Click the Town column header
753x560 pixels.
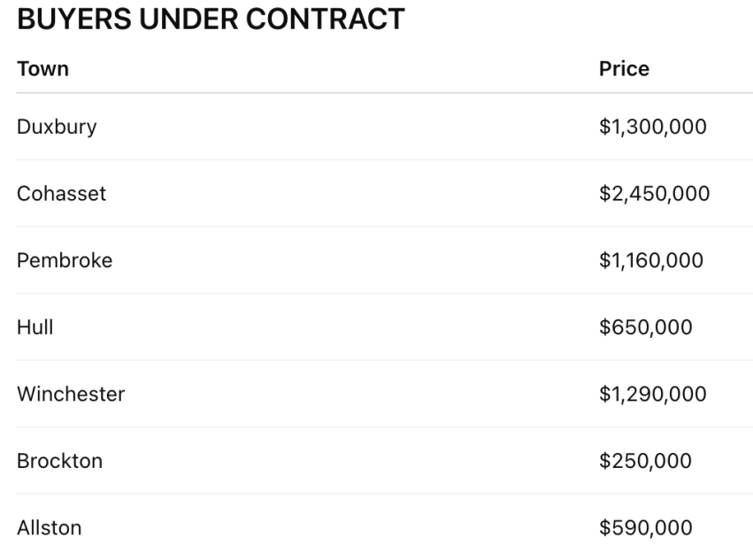tap(42, 69)
